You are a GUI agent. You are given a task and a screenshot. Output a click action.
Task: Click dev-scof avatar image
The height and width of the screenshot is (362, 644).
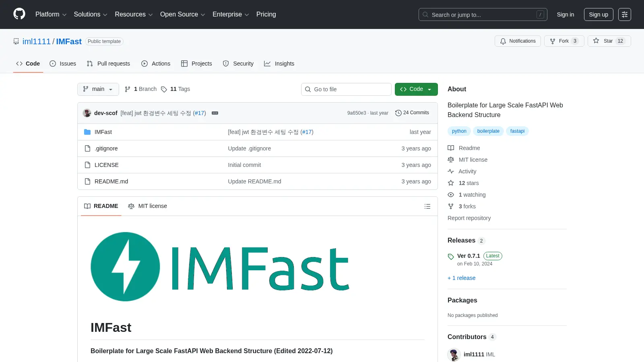point(87,113)
